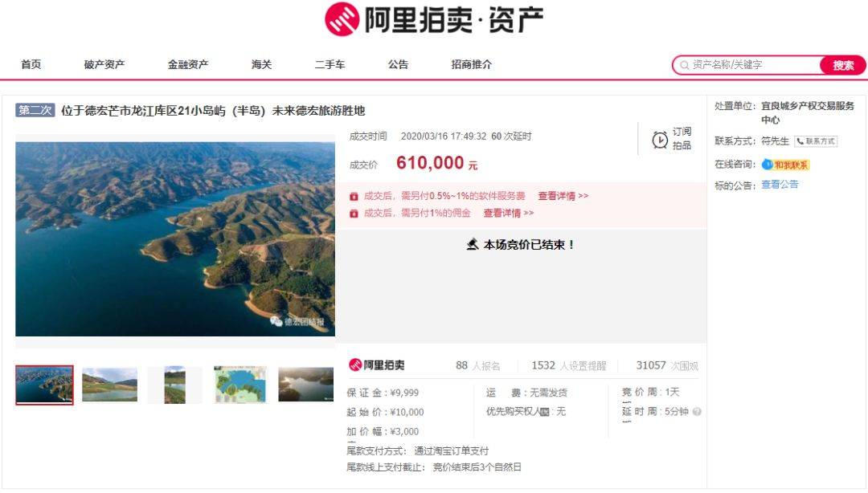Click the magnifier icon in search box
The width and height of the screenshot is (868, 493).
pos(684,65)
